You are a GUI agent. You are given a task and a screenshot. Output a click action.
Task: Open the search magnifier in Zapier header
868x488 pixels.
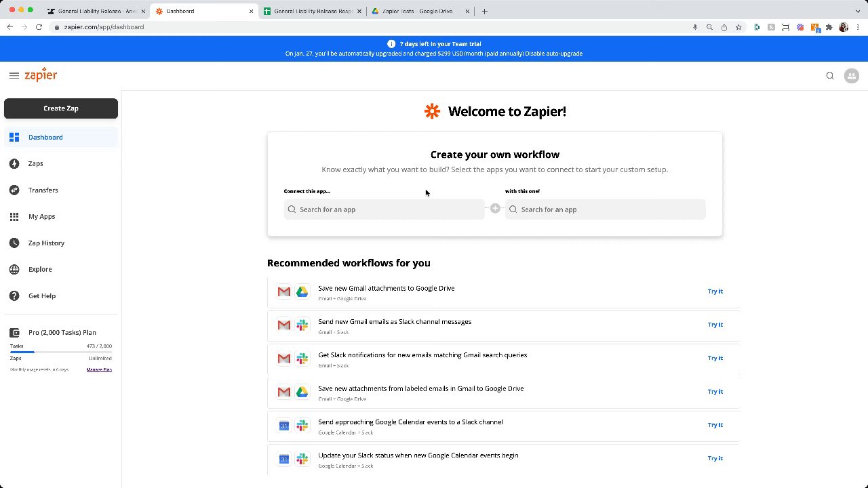830,76
